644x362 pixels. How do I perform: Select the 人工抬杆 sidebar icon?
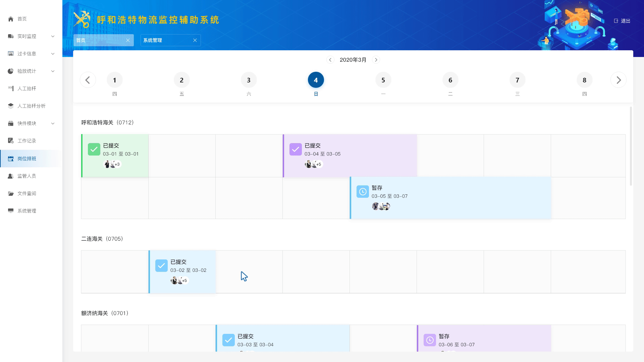[10, 88]
